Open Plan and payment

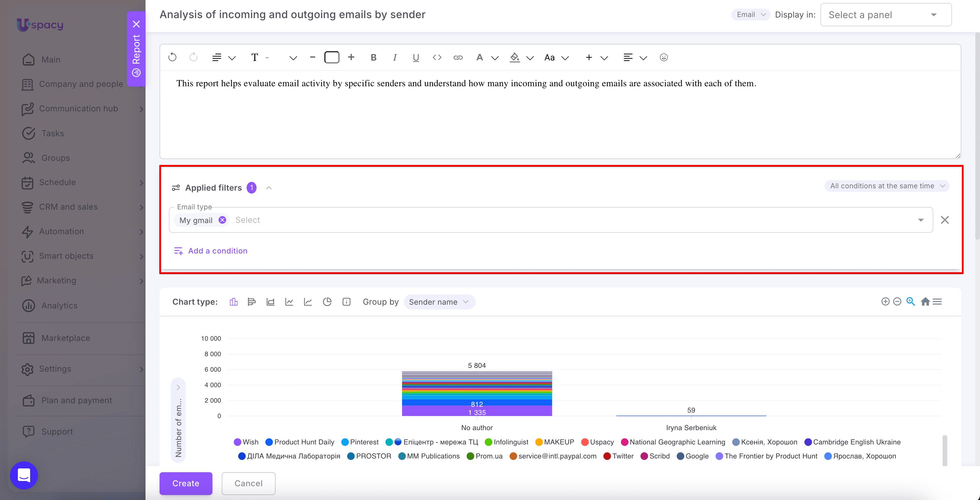coord(77,400)
